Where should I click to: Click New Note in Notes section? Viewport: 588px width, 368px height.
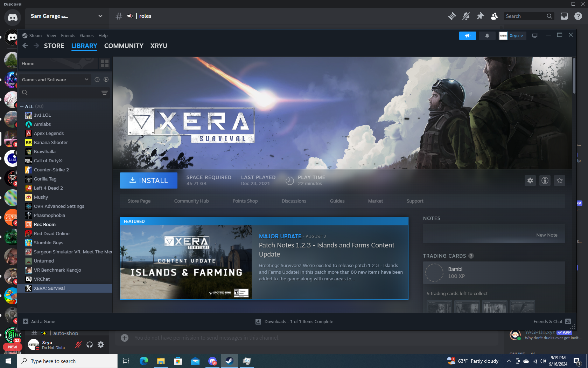547,235
